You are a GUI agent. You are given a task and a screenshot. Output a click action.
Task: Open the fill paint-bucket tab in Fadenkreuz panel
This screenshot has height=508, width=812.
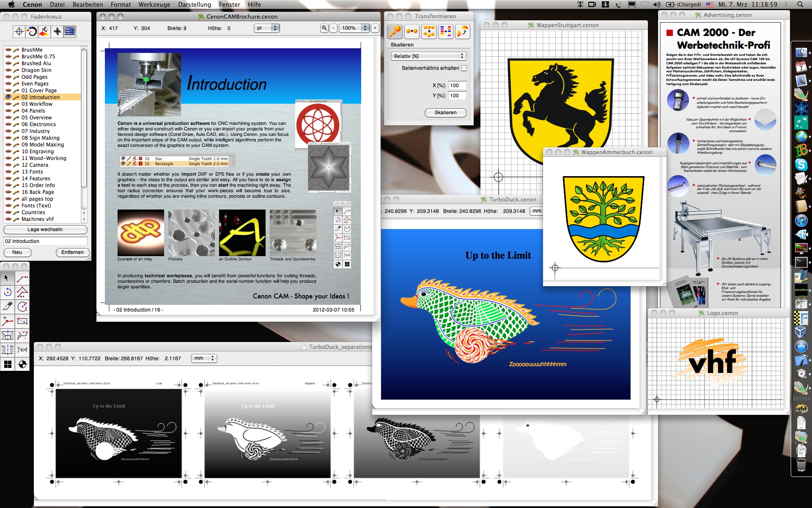click(x=44, y=31)
